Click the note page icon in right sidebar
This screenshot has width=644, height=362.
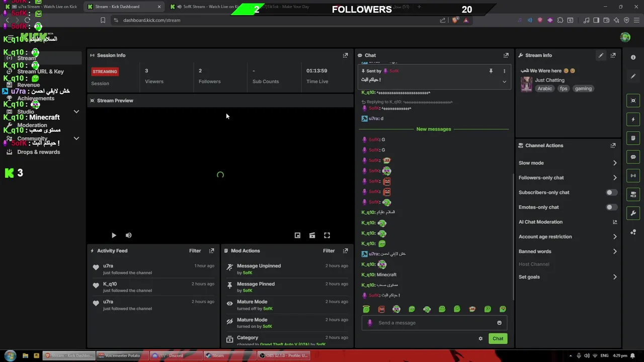click(x=633, y=138)
